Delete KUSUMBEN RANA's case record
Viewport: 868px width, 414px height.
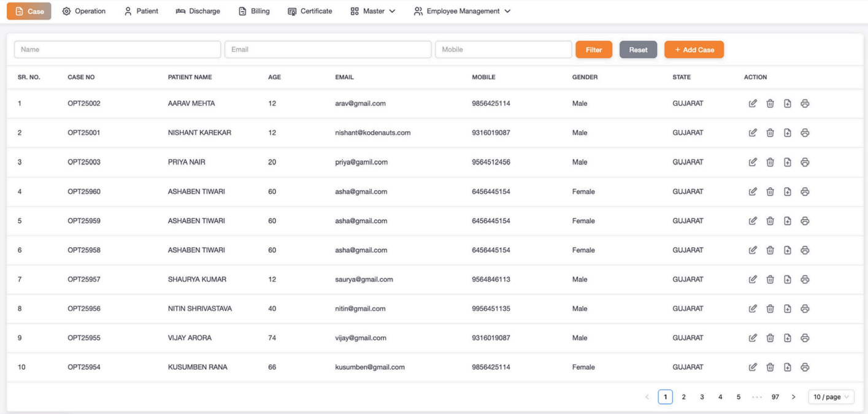point(770,367)
